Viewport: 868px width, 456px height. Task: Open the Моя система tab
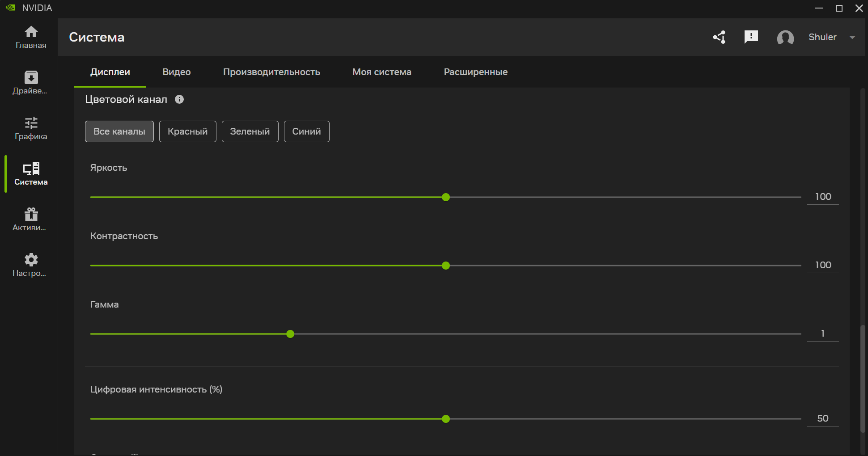pos(382,72)
